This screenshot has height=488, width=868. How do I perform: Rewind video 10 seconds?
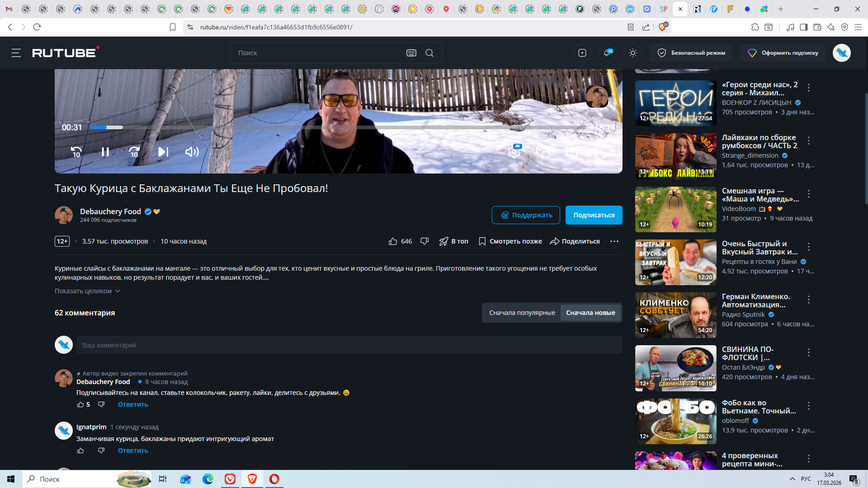[x=76, y=152]
